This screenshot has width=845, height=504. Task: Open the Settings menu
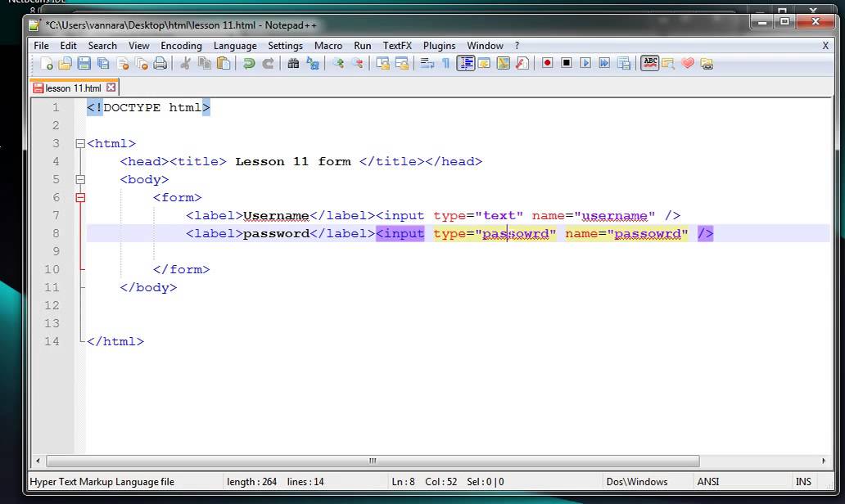click(285, 46)
